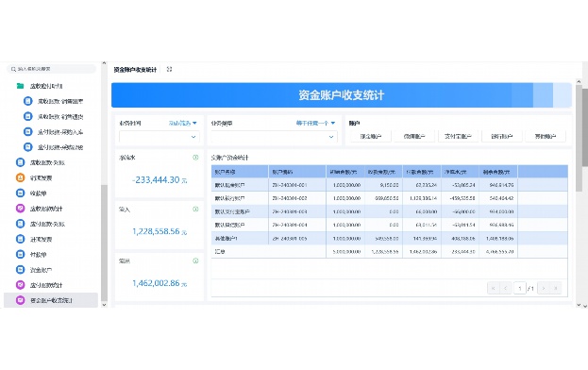Click the info icon on the 流出 card
This screenshot has height=370, width=588.
(195, 261)
